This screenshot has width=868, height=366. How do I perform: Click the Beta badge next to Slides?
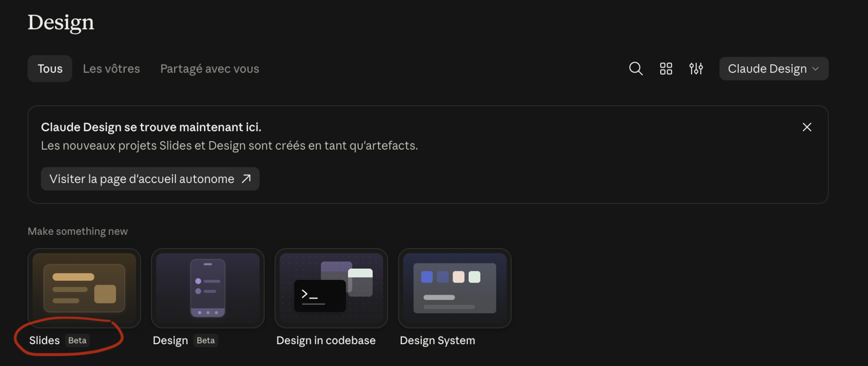coord(77,340)
